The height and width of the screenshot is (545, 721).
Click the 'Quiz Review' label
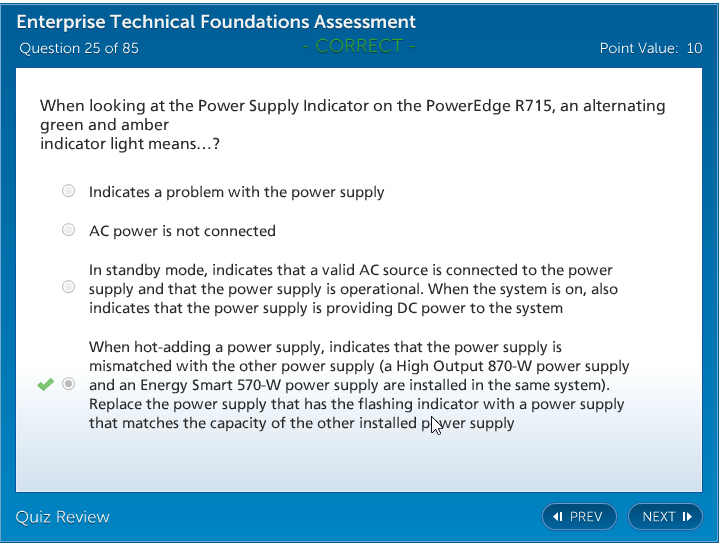tap(62, 517)
